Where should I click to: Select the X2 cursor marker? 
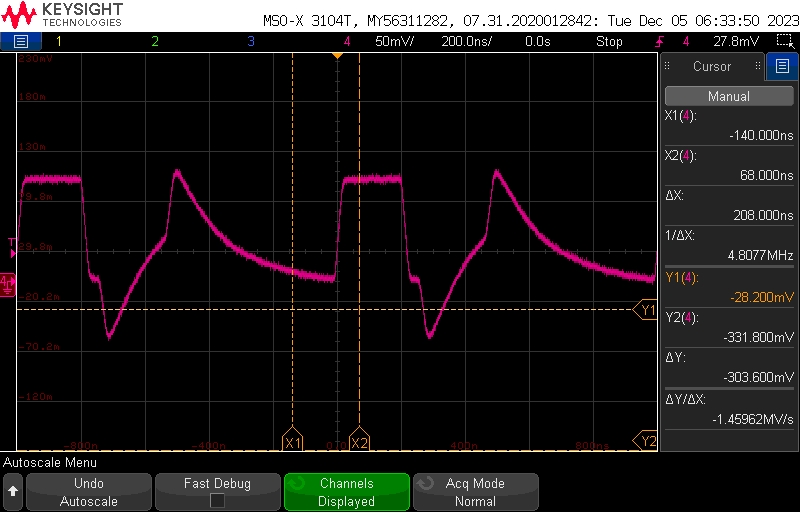[359, 442]
